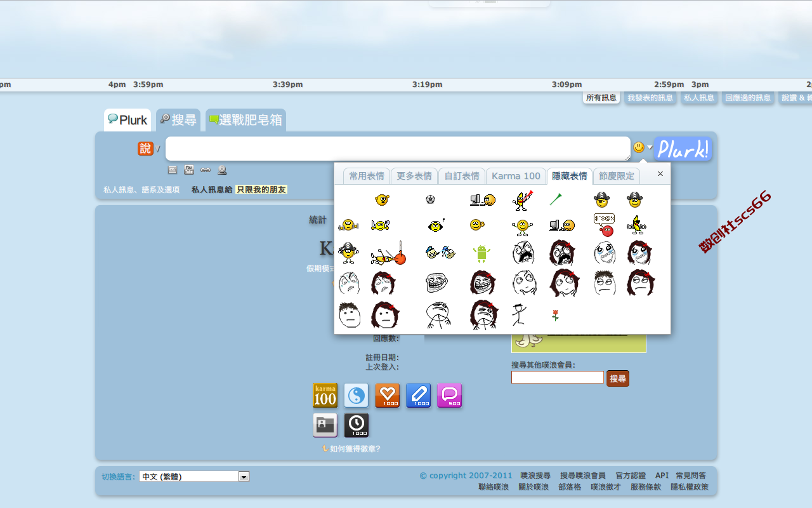
Task: Insert the male poker face emoticon
Action: tap(350, 315)
